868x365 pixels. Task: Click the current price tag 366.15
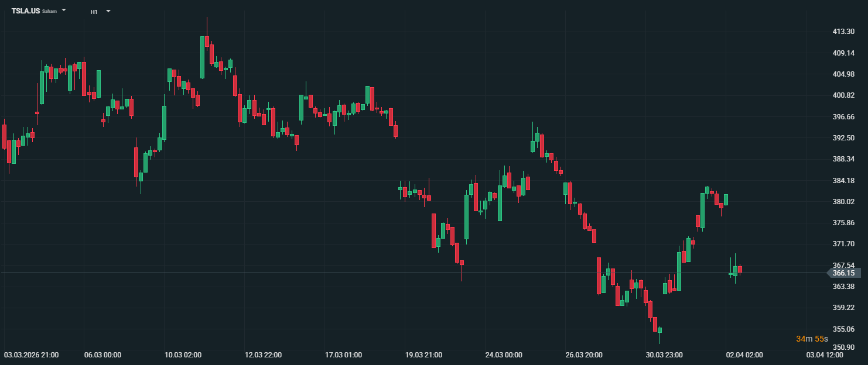click(x=843, y=273)
